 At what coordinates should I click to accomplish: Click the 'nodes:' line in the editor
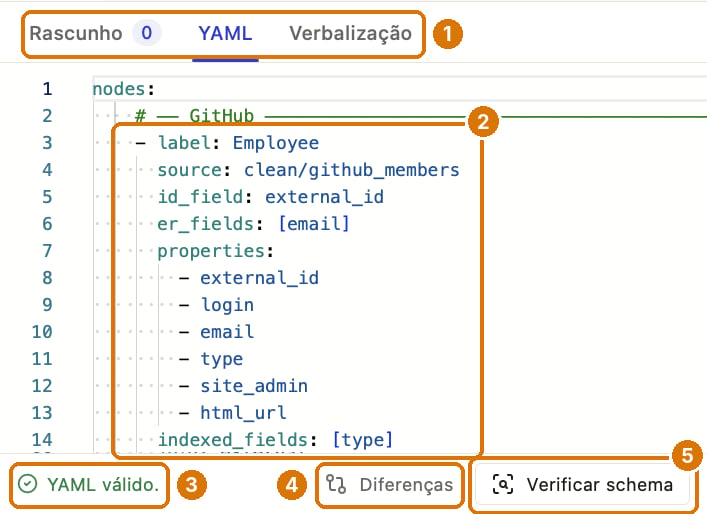tap(124, 89)
